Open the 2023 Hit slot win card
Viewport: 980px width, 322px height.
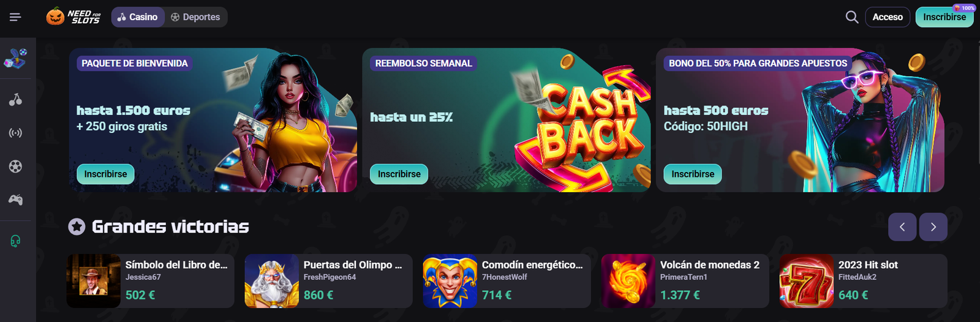864,281
